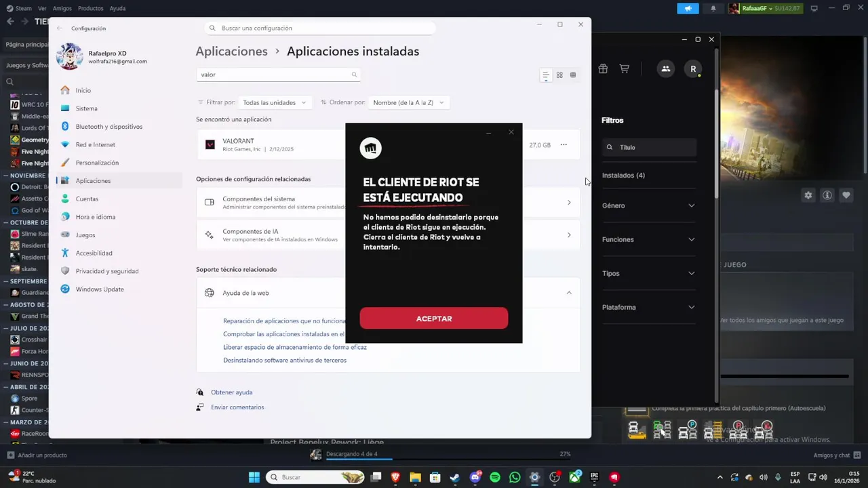
Task: Open Spotify from the taskbar
Action: (x=495, y=477)
